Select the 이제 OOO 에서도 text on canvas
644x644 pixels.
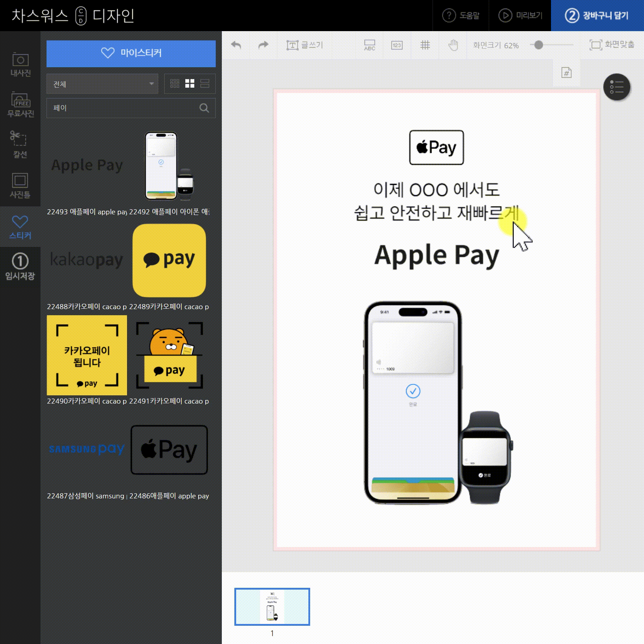click(436, 190)
